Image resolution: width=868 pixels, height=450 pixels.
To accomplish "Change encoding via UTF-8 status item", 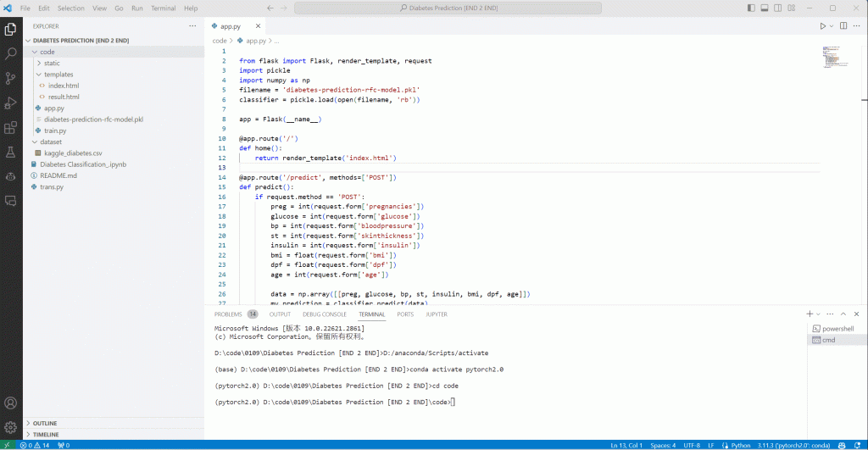I will tap(692, 445).
